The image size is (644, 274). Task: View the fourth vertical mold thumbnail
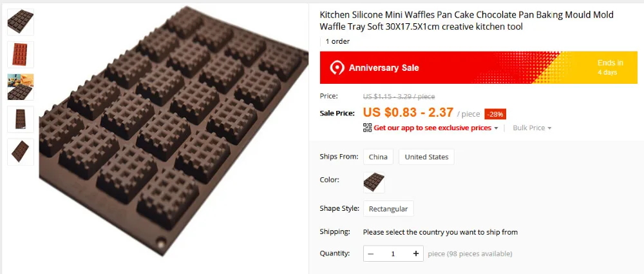(21, 119)
